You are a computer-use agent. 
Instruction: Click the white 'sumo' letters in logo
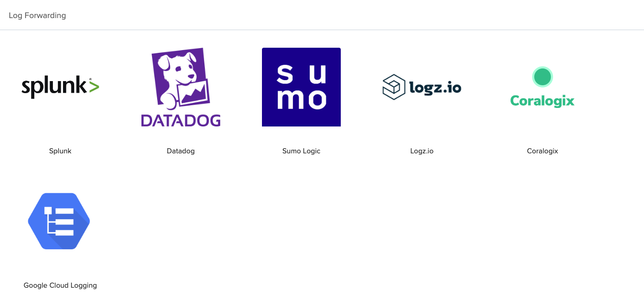click(x=301, y=87)
